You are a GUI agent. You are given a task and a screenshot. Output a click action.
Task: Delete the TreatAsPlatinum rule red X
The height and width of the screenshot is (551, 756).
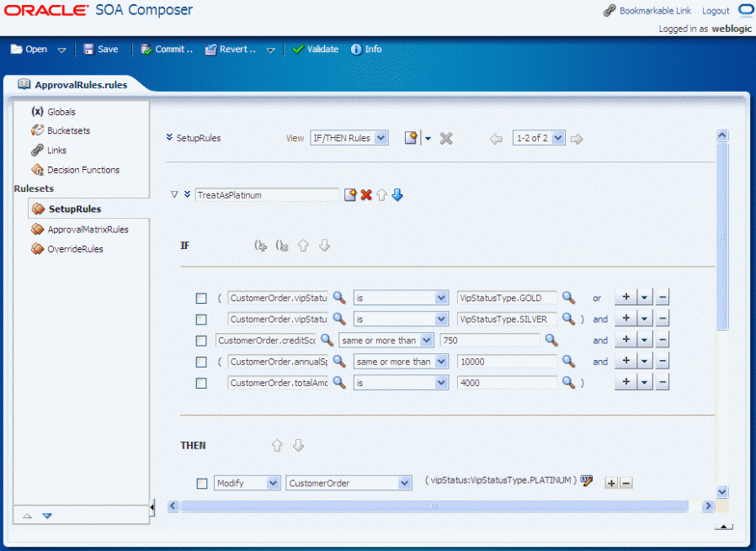[x=366, y=195]
